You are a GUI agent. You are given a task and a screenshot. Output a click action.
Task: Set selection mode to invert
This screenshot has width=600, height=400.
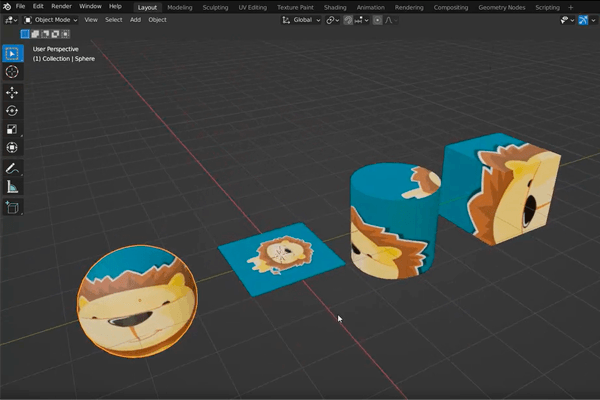pos(55,34)
